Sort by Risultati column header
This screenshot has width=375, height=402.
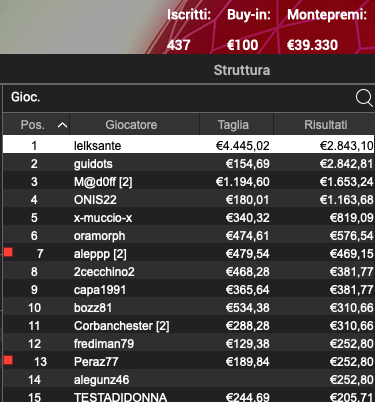click(324, 125)
